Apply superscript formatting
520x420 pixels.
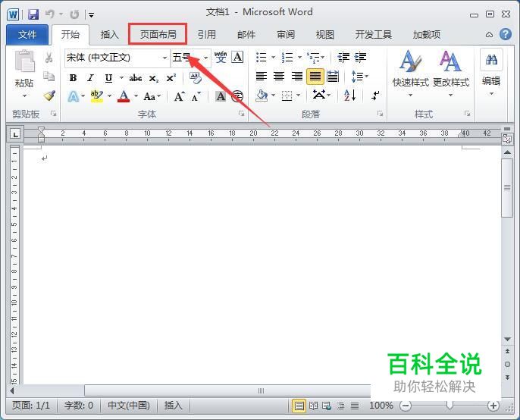171,78
